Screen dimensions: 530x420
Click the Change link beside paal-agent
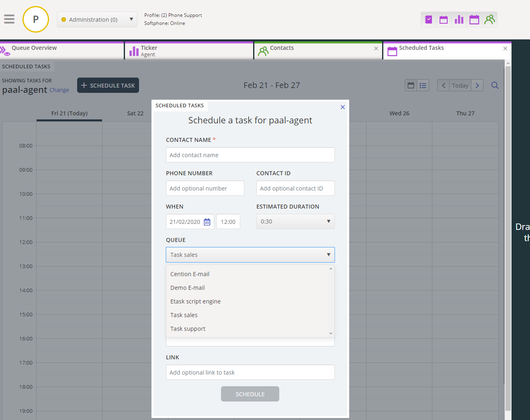[59, 90]
